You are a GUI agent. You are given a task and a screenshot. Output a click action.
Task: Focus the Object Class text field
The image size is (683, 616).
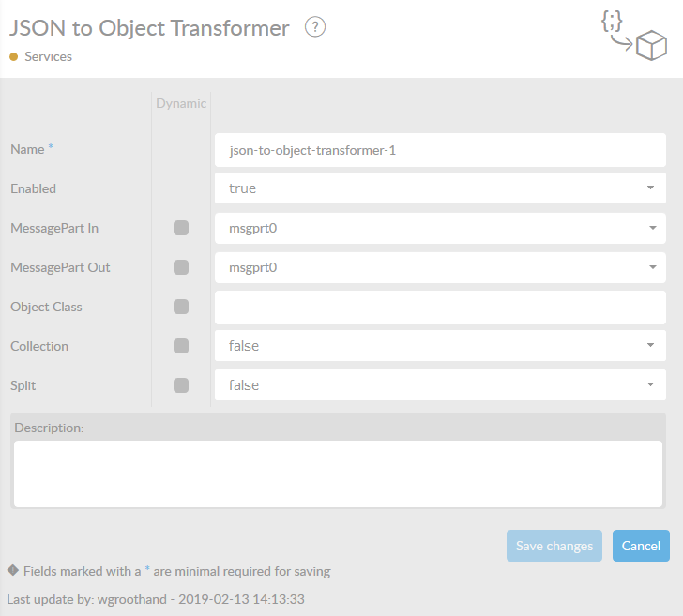[440, 307]
